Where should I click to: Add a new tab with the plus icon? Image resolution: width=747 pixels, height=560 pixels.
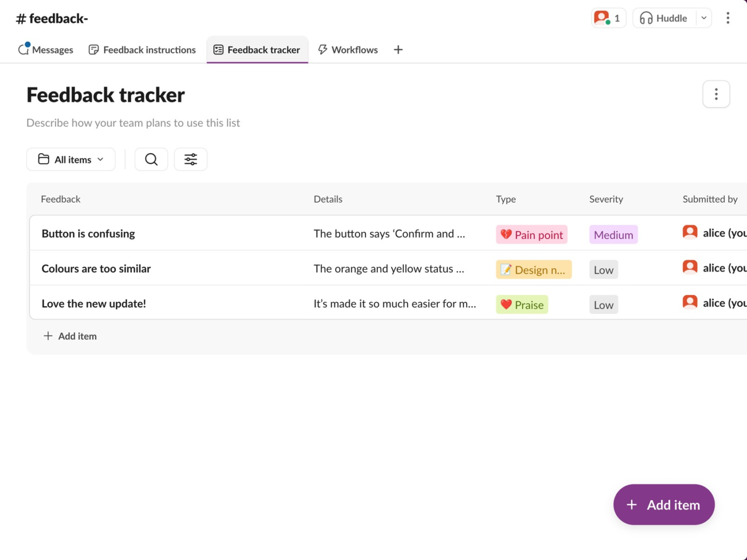pyautogui.click(x=398, y=50)
